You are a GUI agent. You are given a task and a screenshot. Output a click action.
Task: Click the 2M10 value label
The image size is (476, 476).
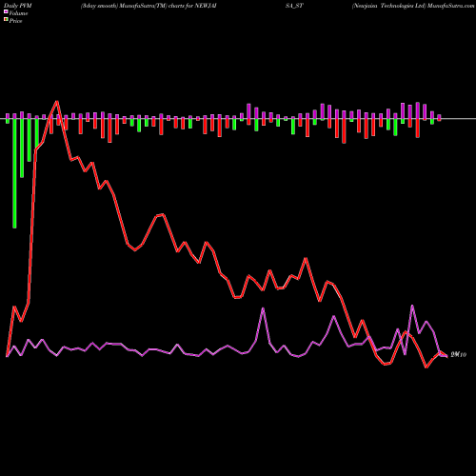coord(459,355)
